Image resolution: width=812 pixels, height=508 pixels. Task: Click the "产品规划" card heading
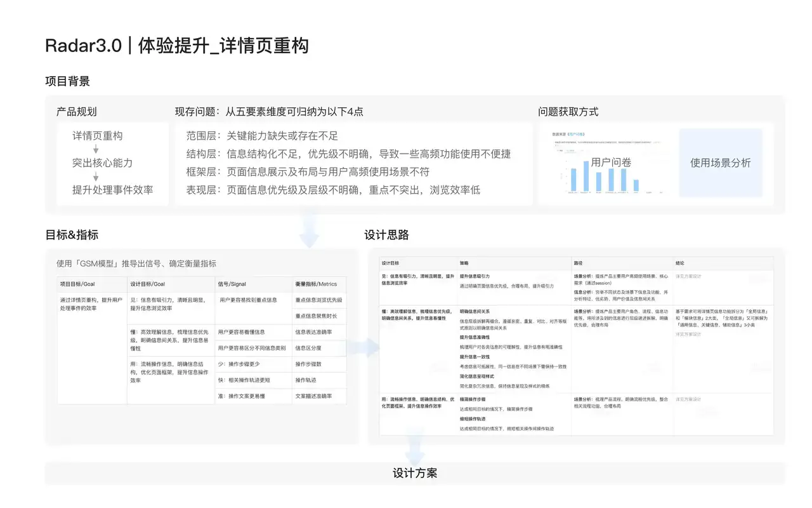[x=76, y=112]
